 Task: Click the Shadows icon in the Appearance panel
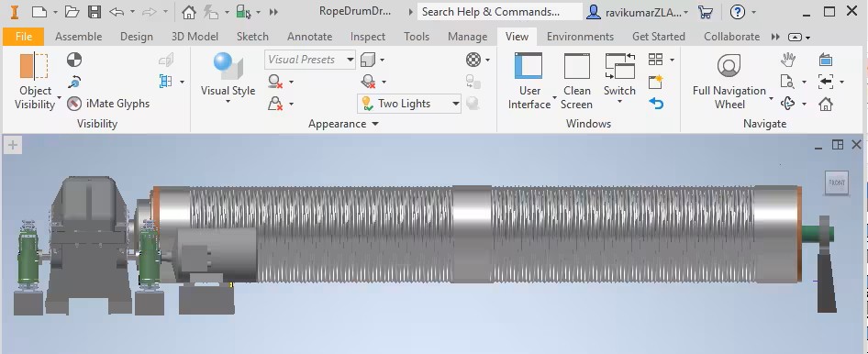pyautogui.click(x=275, y=82)
